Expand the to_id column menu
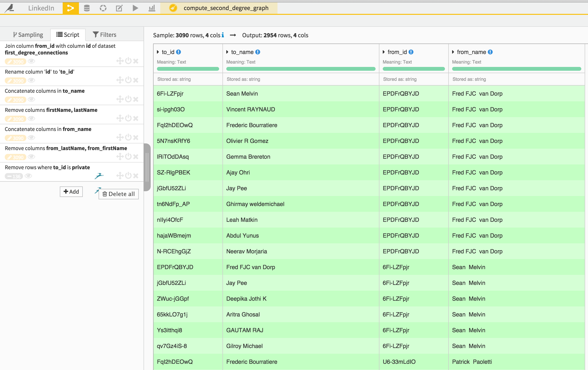 158,52
